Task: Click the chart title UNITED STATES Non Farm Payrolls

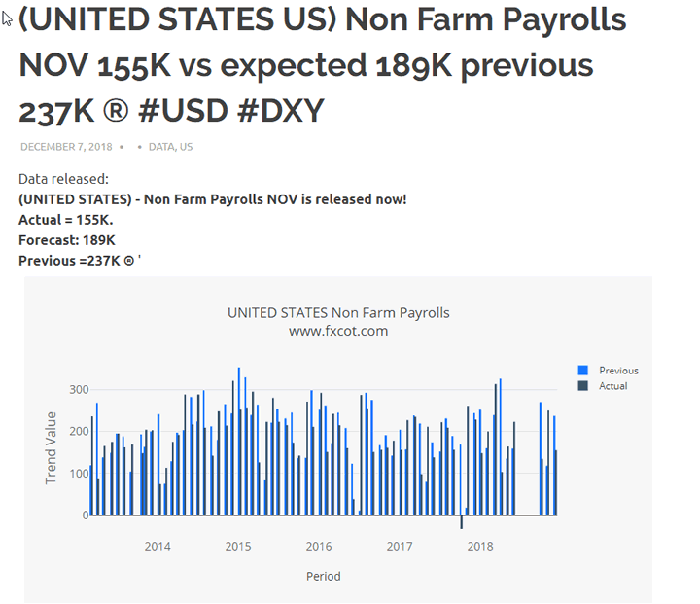Action: [x=338, y=313]
